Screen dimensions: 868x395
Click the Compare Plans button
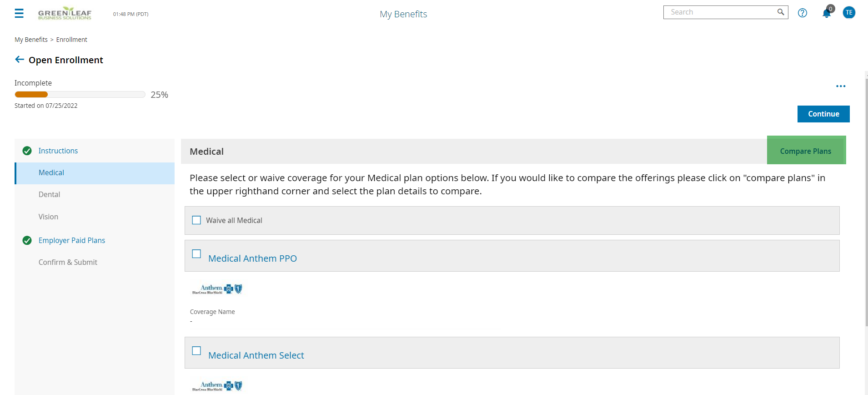[806, 151]
